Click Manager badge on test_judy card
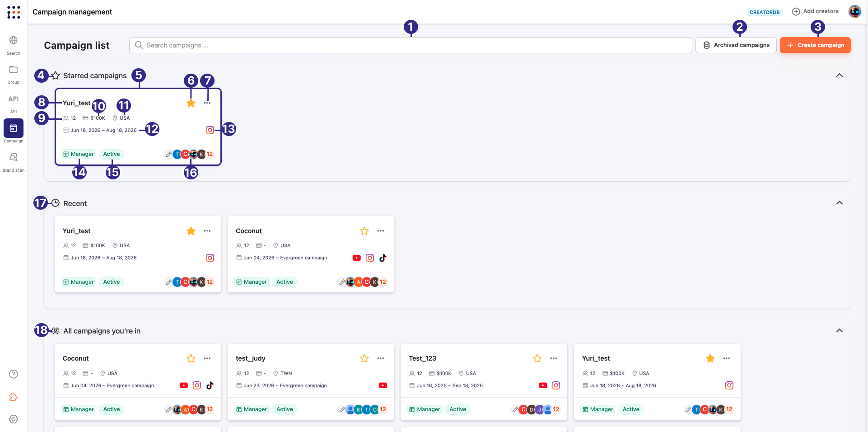This screenshot has width=868, height=432. (252, 409)
